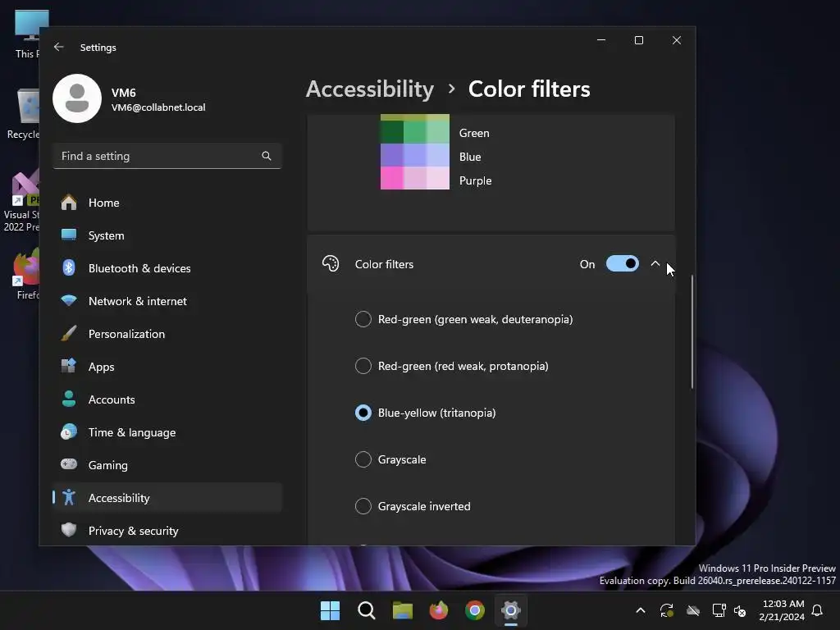The image size is (840, 630).
Task: Click the VM6@collabnet.local account text
Action: 158,107
